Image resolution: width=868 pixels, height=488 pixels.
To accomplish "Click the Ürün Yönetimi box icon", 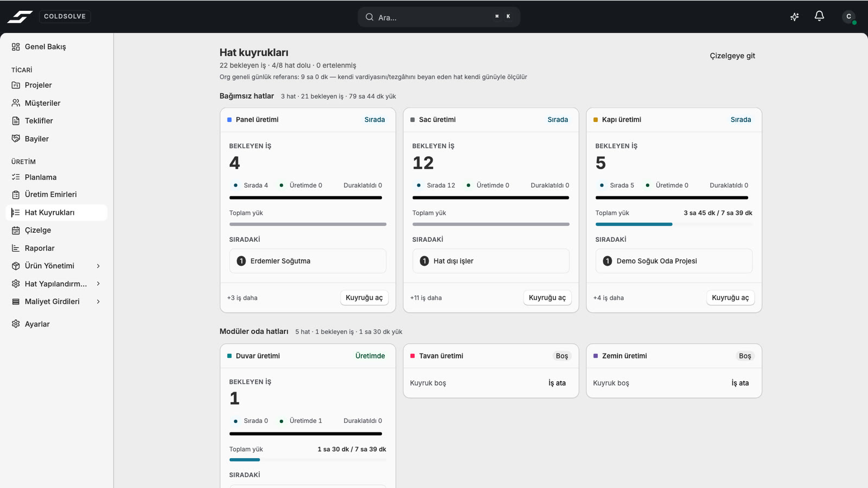I will tap(16, 266).
